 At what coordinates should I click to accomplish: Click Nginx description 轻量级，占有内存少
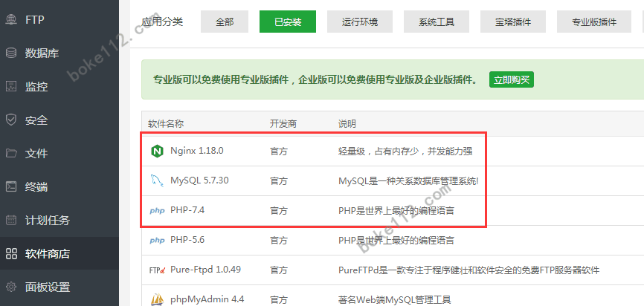405,152
